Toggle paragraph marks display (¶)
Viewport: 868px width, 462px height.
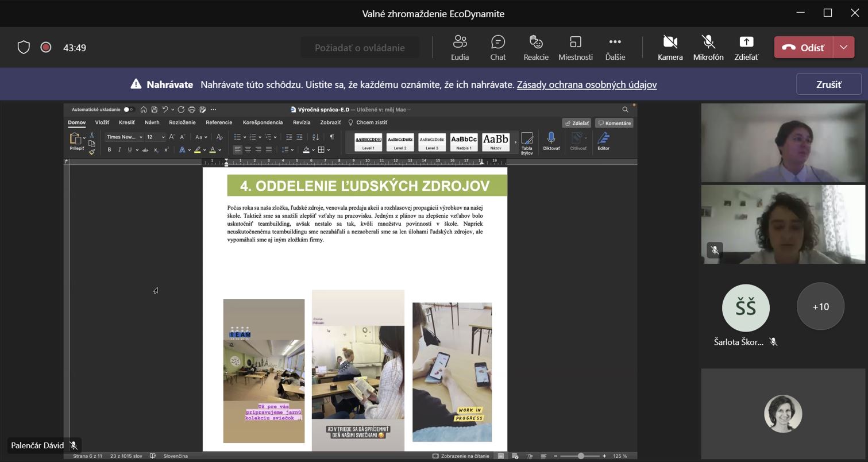(331, 137)
